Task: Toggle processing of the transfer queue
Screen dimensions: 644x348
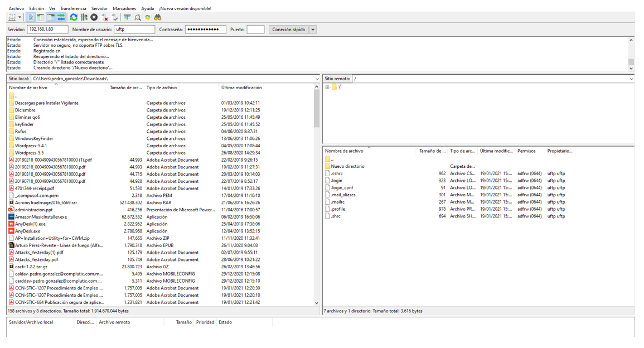Action: (84, 17)
